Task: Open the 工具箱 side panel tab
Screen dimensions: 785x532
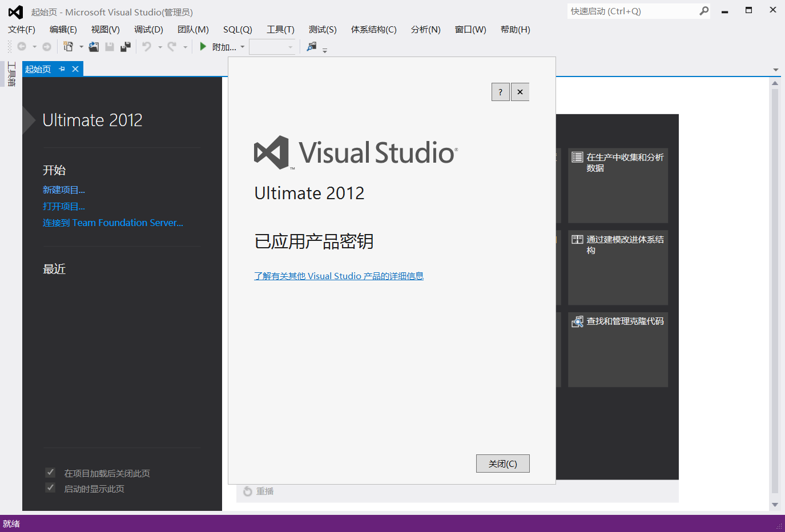Action: point(11,74)
